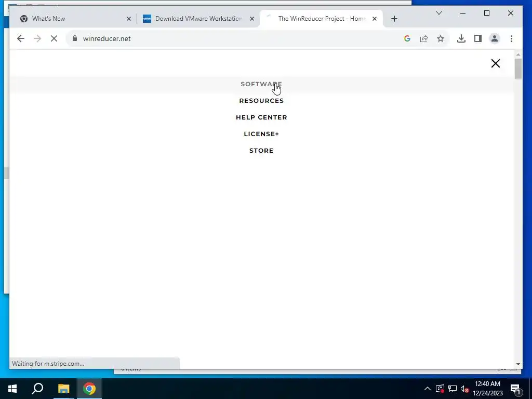Open the network status tray icon
Screen dimensions: 532x399
[x=453, y=389]
